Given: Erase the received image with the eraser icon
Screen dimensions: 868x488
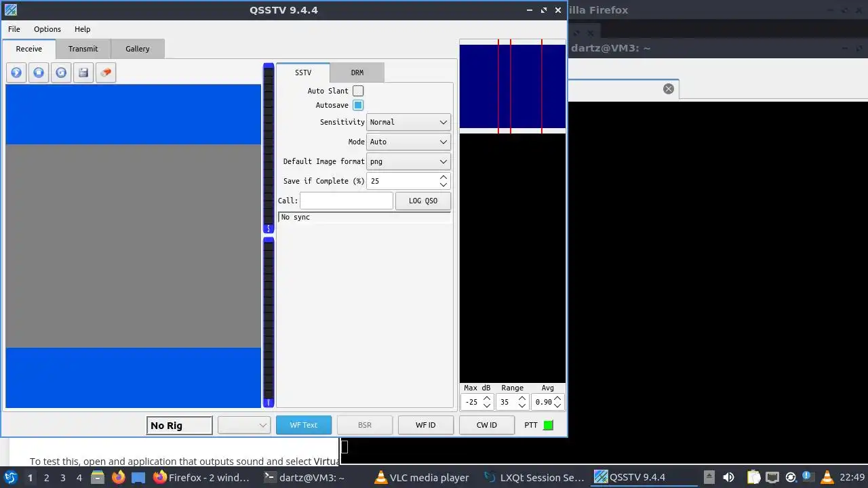Looking at the screenshot, I should [106, 73].
